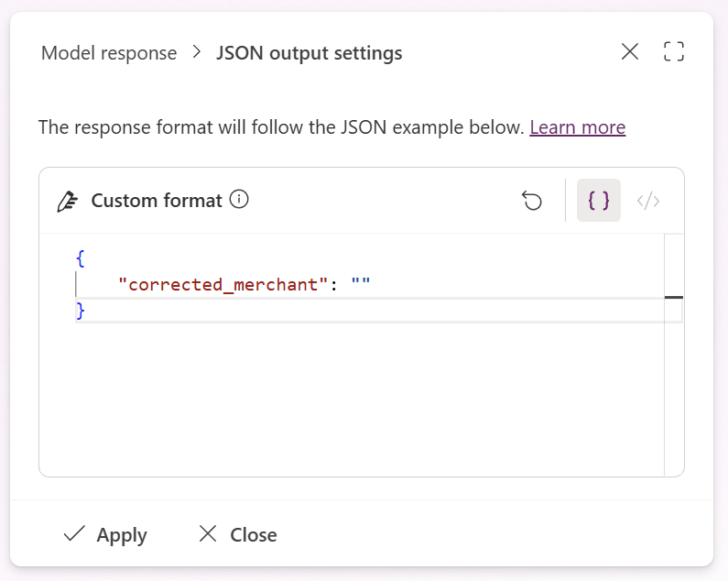
Task: Click the pen icon next to Custom format
Action: pos(67,201)
